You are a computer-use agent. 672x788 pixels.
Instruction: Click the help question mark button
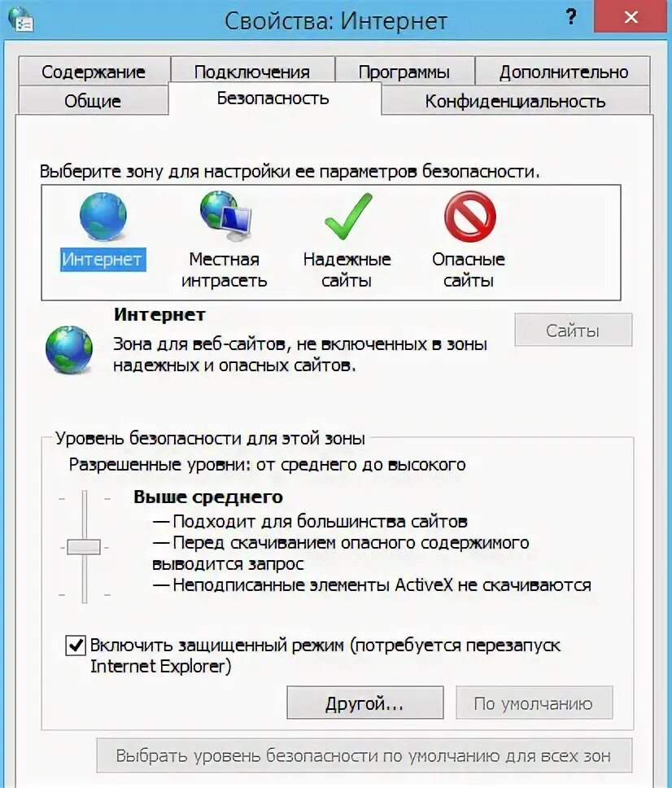571,17
